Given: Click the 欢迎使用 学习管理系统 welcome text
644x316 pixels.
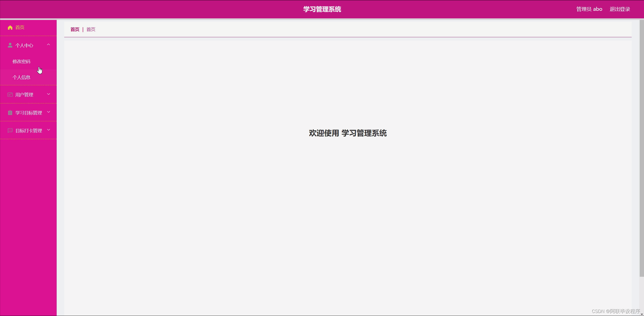Looking at the screenshot, I should click(347, 133).
